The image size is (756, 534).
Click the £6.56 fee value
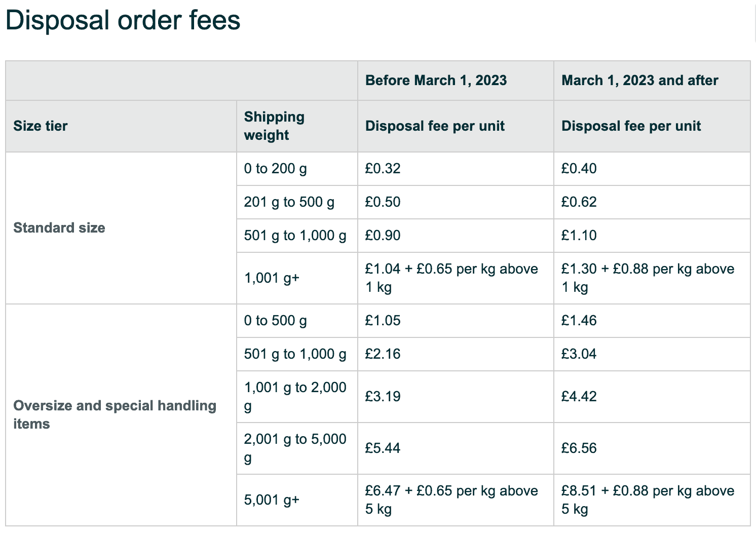579,448
